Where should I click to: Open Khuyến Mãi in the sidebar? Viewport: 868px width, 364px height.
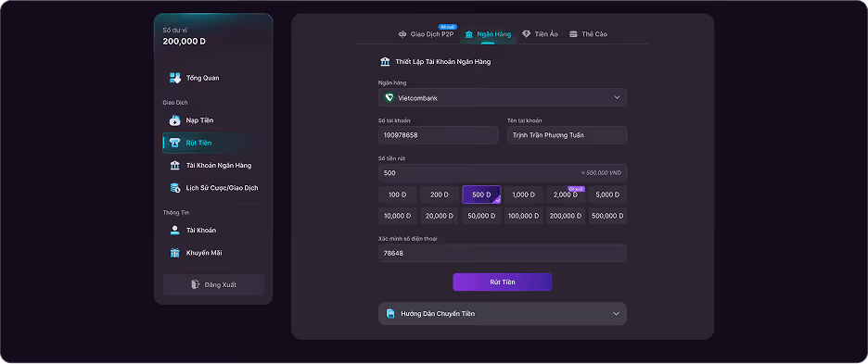tap(213, 253)
